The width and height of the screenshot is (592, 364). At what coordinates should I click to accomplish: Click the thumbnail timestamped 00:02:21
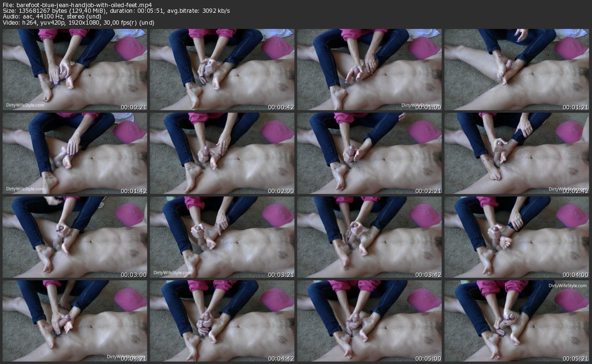(x=369, y=153)
